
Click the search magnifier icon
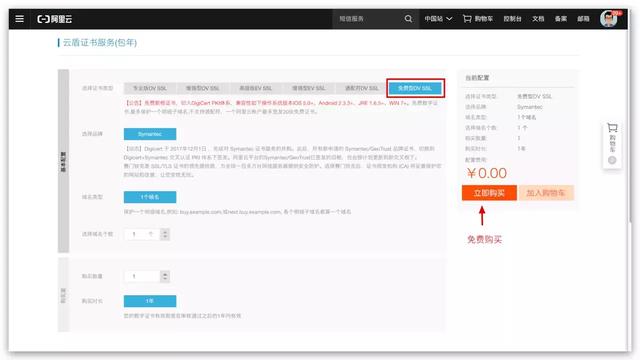click(x=408, y=19)
